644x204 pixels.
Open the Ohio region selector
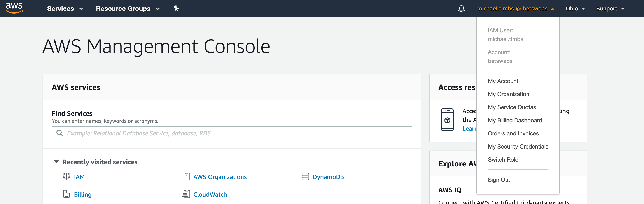(575, 9)
